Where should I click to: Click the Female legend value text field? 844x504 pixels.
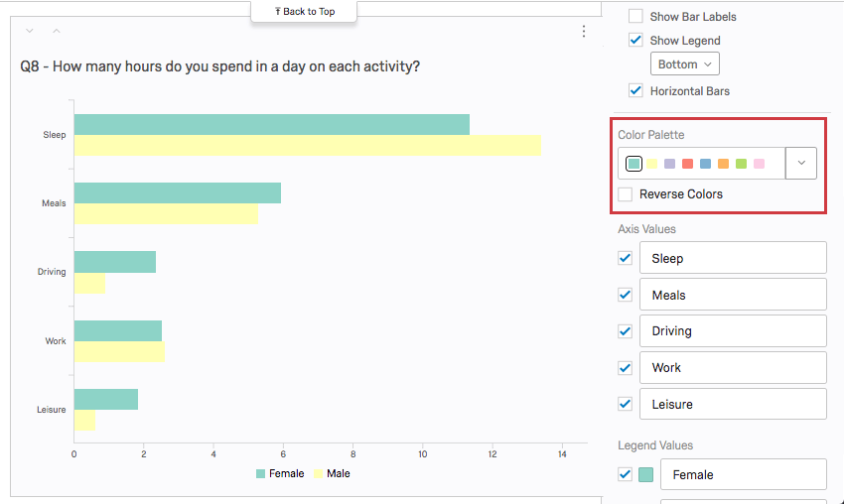(x=743, y=474)
